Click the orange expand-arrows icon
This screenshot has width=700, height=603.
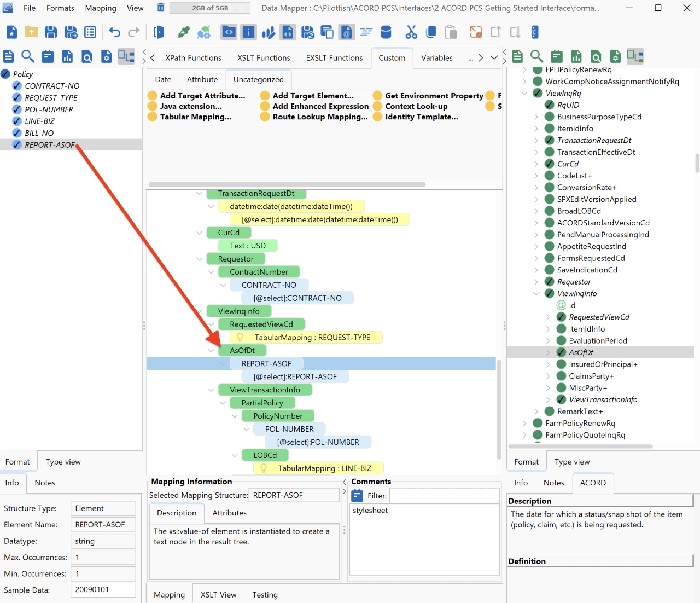[x=476, y=32]
